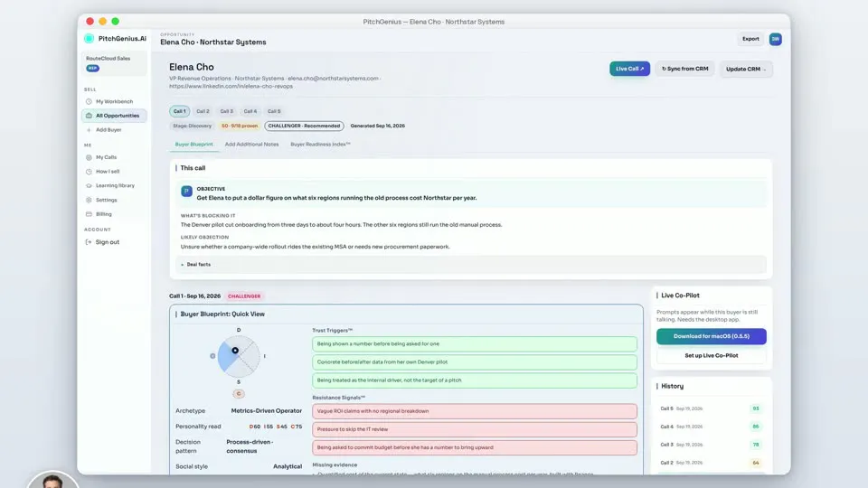The width and height of the screenshot is (868, 488).
Task: Click the How I sell icon
Action: pos(89,172)
